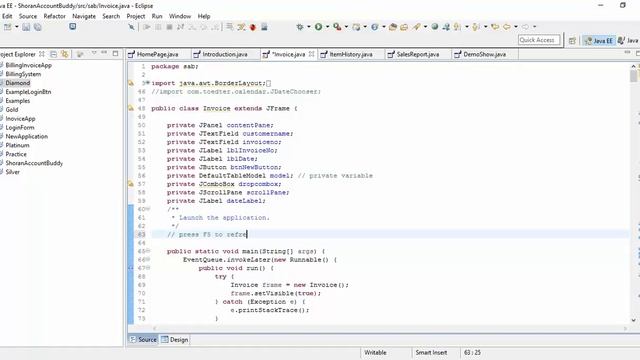Minimize the Project Explorer view
The height and width of the screenshot is (360, 640).
(104, 53)
